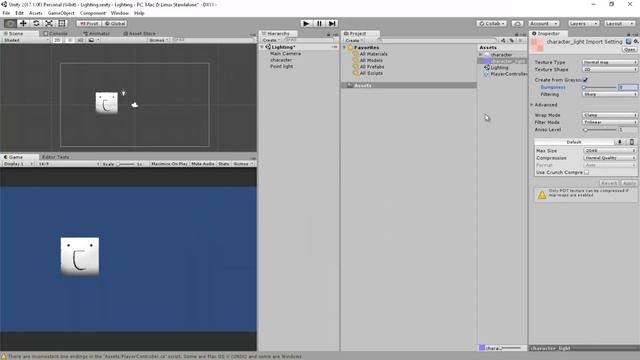The height and width of the screenshot is (360, 640).
Task: Select the Move tool
Action: [x=23, y=24]
